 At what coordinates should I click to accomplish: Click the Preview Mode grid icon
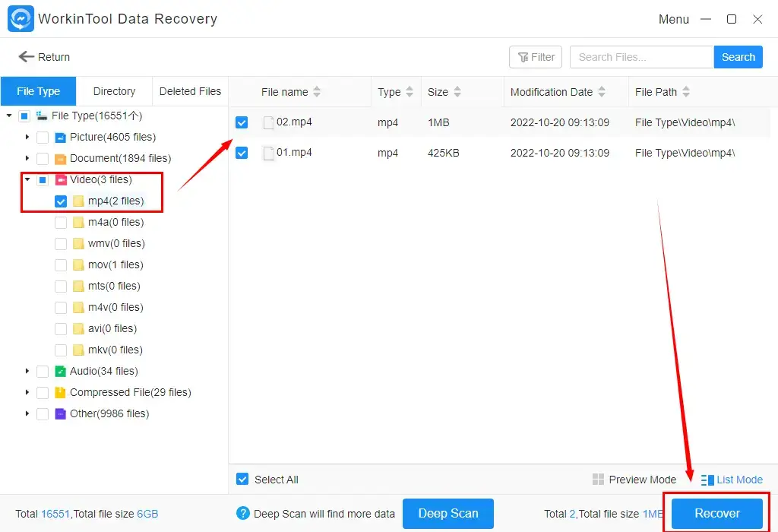pos(599,480)
